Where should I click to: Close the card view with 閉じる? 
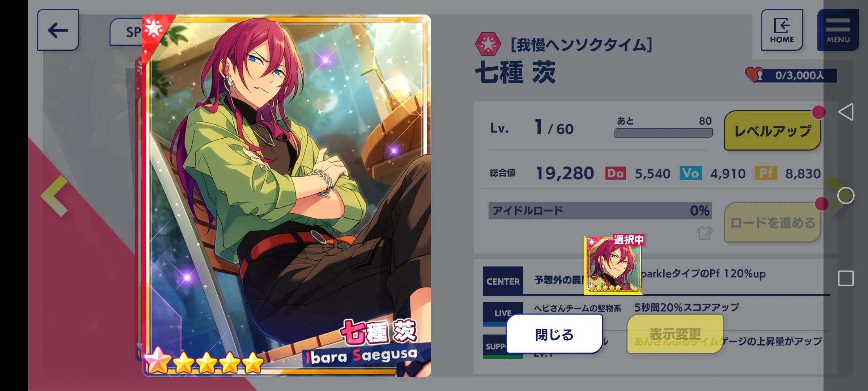554,334
